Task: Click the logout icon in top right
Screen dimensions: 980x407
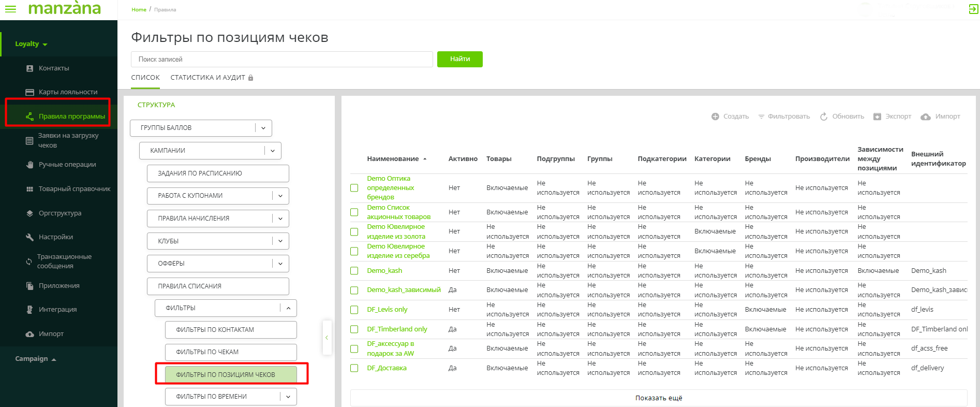Action: point(973,9)
